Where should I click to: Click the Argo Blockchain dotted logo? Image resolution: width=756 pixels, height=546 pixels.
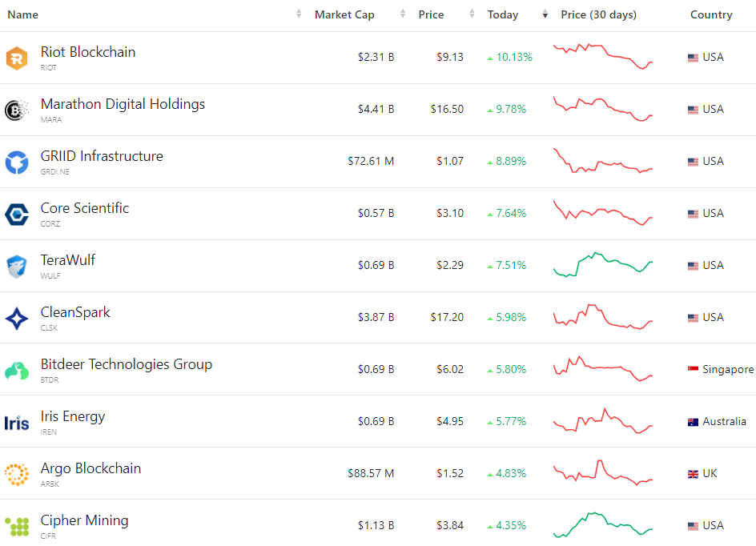point(16,474)
